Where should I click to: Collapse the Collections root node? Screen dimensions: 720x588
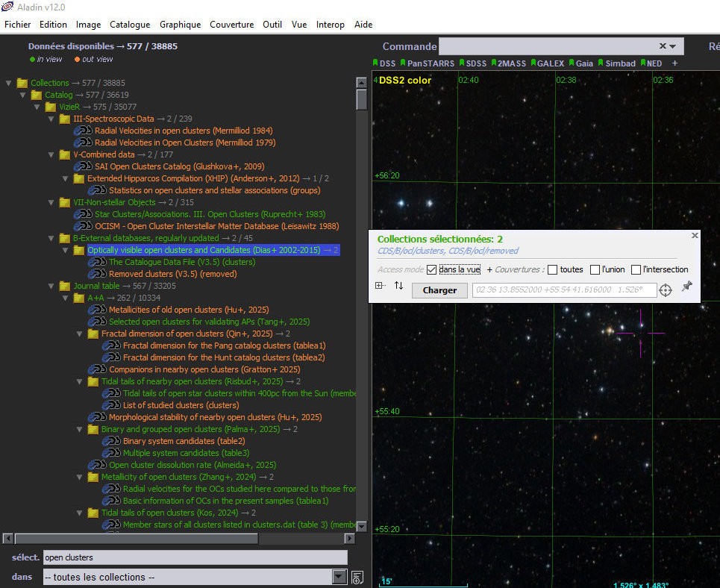8,83
